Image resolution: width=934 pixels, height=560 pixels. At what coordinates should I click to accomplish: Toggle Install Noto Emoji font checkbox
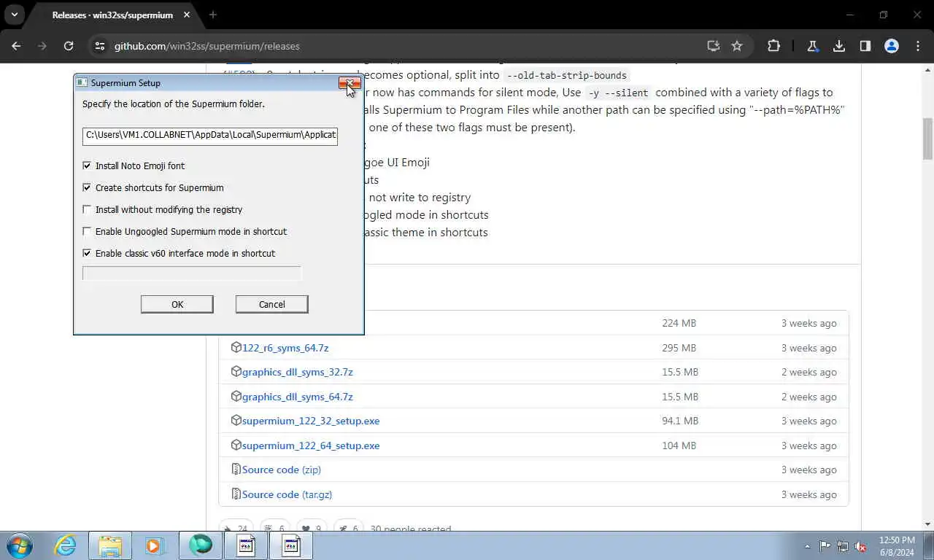[x=87, y=166]
